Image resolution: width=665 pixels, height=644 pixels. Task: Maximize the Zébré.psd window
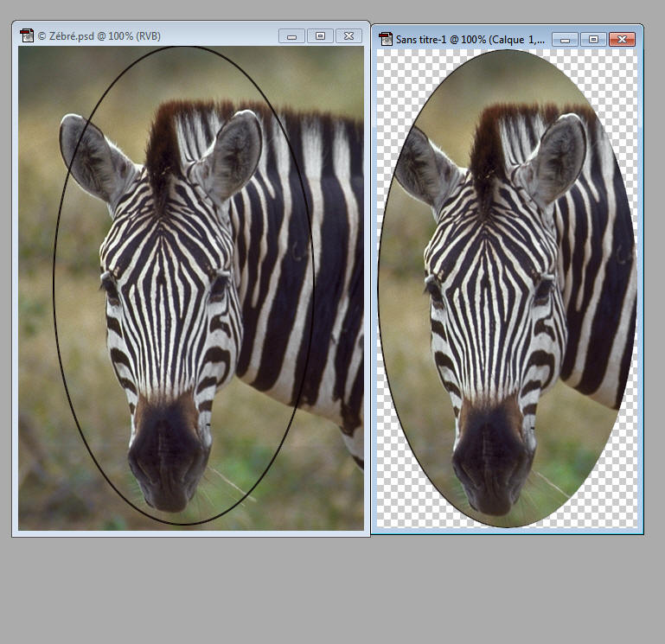click(x=320, y=36)
